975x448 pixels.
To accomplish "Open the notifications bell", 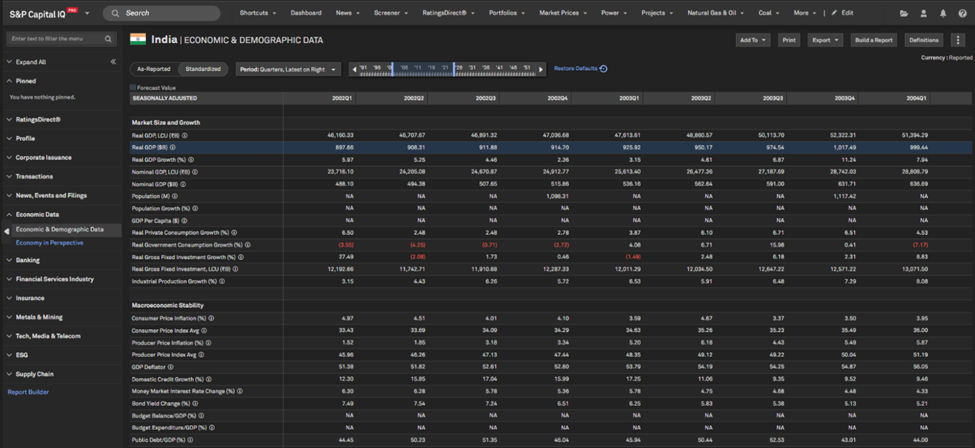I will 943,13.
